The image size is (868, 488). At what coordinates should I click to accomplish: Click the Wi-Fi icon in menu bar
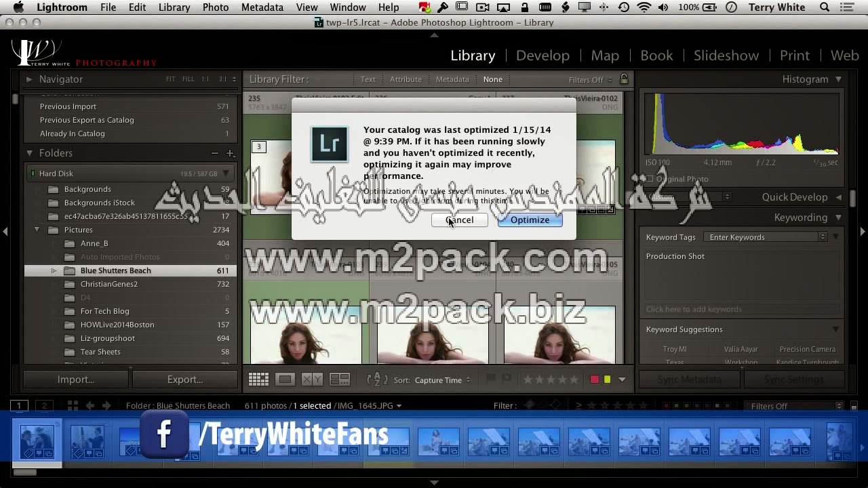pyautogui.click(x=644, y=7)
